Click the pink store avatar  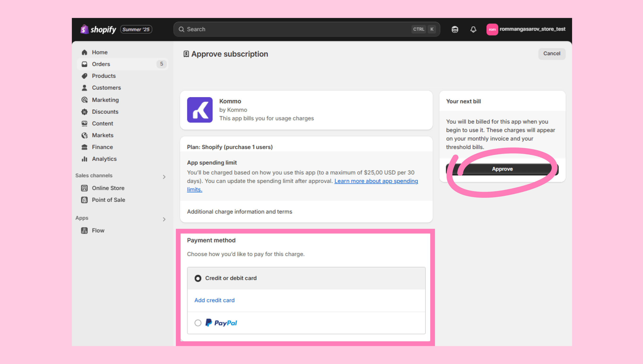coord(492,30)
